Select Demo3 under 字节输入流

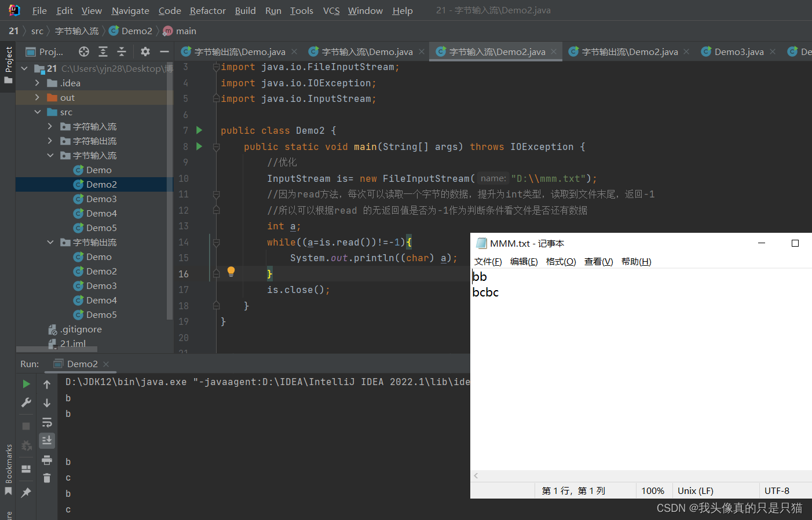pyautogui.click(x=101, y=199)
